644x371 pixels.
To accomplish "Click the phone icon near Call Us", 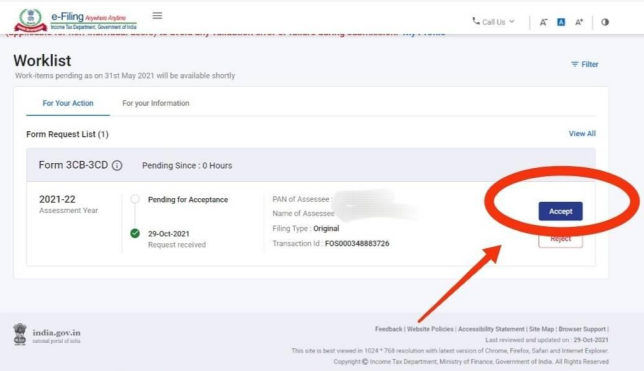I will click(x=476, y=21).
